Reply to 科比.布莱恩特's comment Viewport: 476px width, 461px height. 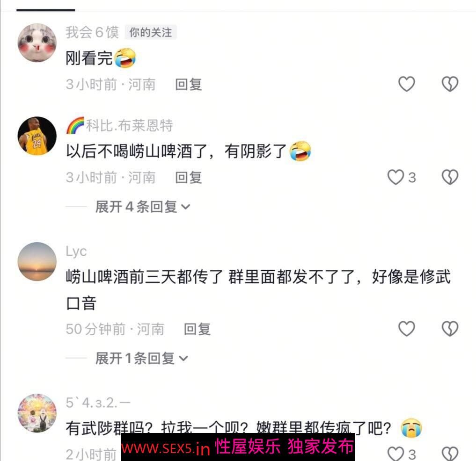(189, 177)
